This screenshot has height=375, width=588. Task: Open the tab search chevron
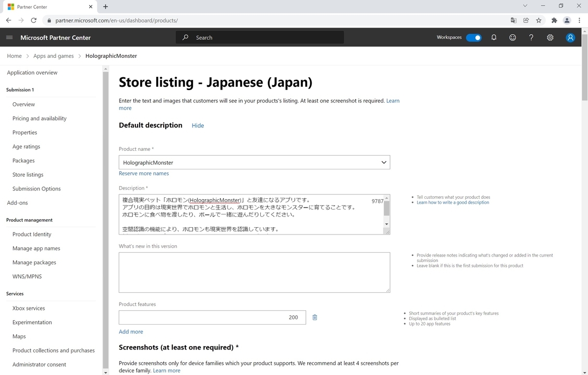pos(525,6)
